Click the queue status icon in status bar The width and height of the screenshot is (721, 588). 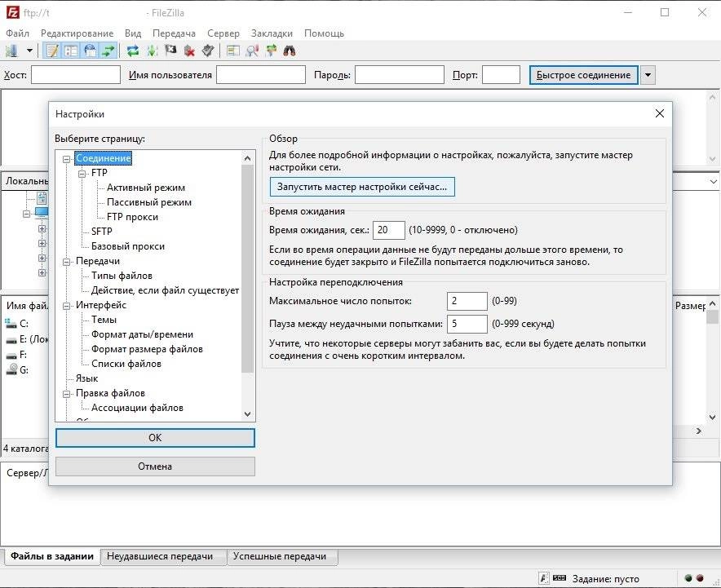[x=560, y=578]
